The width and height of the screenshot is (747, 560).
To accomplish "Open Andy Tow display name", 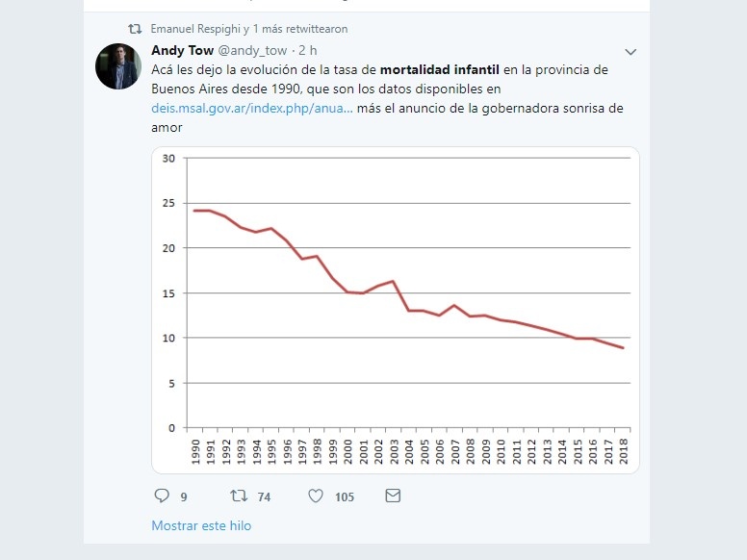I will point(182,50).
